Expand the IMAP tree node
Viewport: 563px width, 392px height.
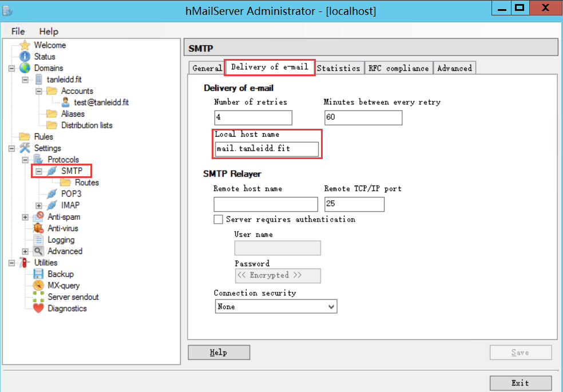point(39,205)
